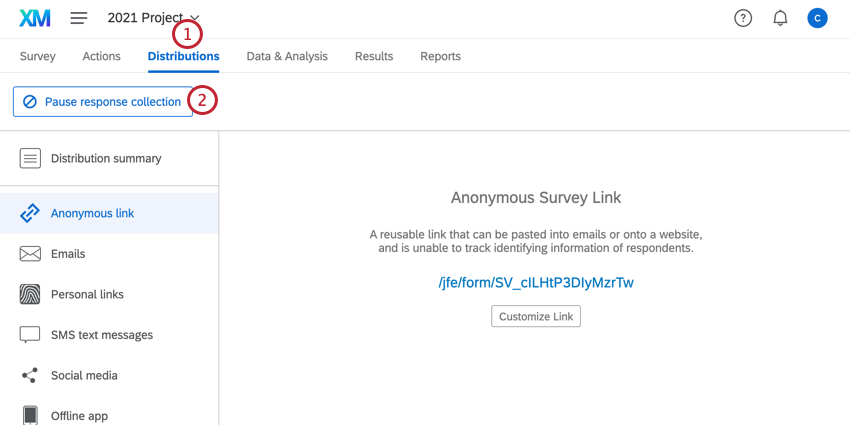Switch to the Survey tab
The width and height of the screenshot is (850, 425).
click(x=38, y=56)
